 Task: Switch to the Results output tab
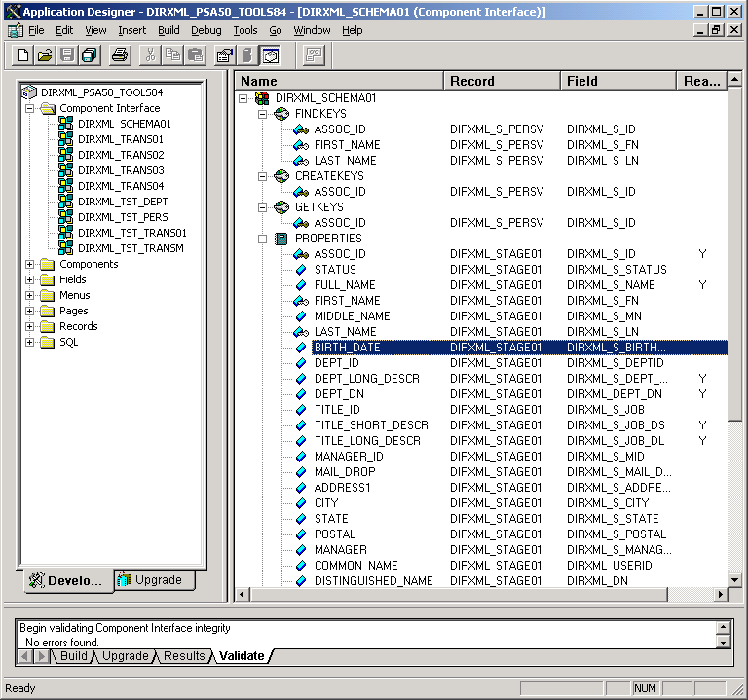pyautogui.click(x=184, y=656)
